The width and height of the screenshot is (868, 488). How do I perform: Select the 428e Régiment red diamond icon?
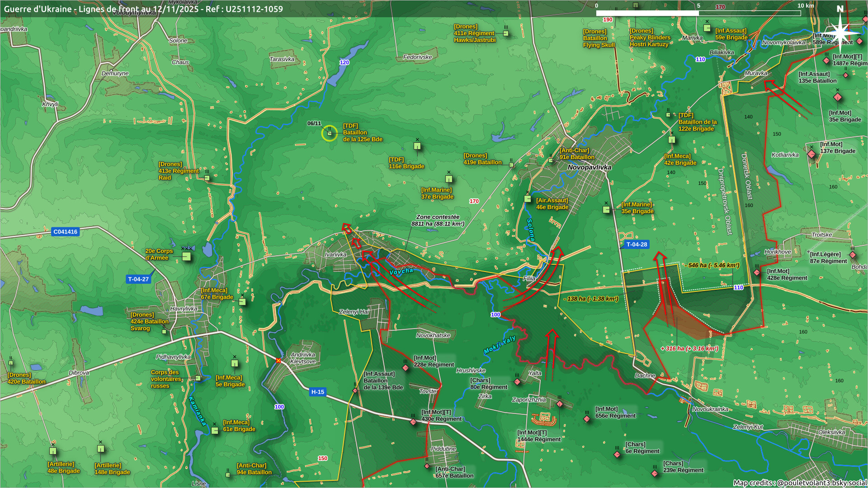pyautogui.click(x=757, y=272)
